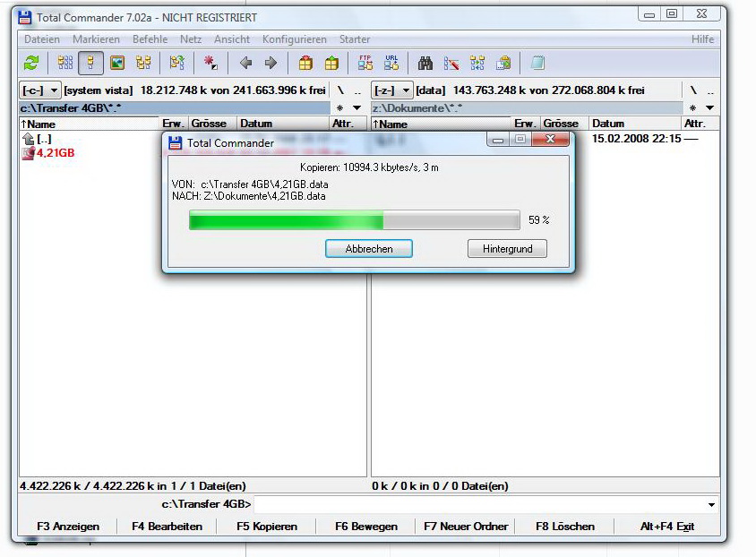Open the Starter menu
The width and height of the screenshot is (756, 557).
pyautogui.click(x=355, y=39)
